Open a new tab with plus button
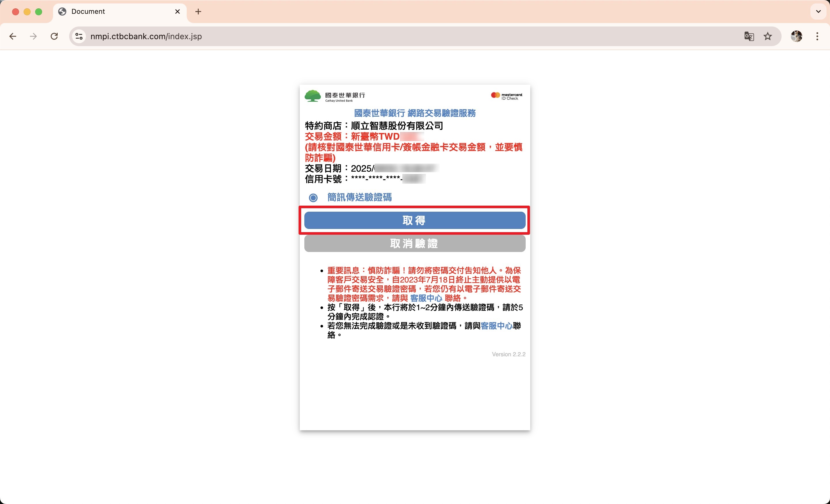Image resolution: width=830 pixels, height=504 pixels. 198,12
